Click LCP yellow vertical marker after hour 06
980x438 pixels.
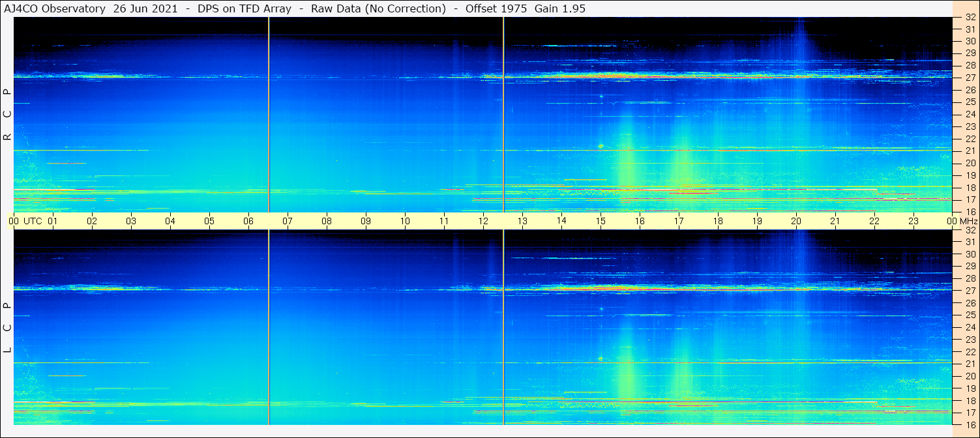coord(269,327)
